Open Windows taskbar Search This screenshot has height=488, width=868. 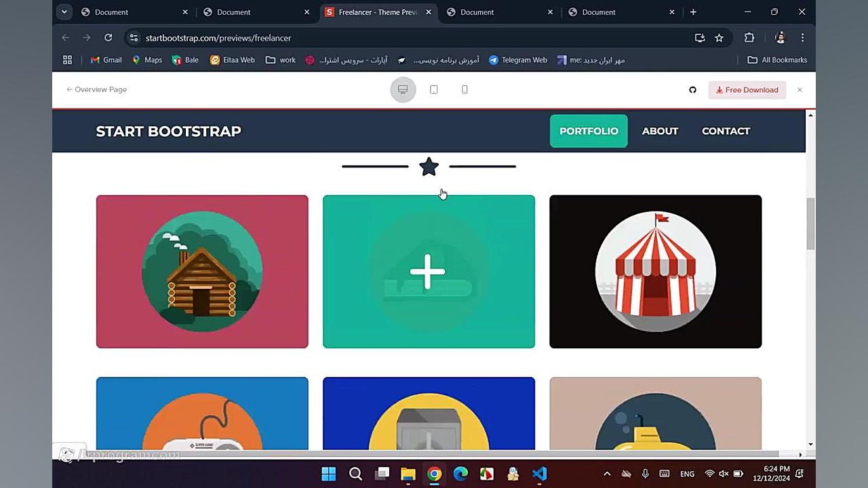click(355, 474)
